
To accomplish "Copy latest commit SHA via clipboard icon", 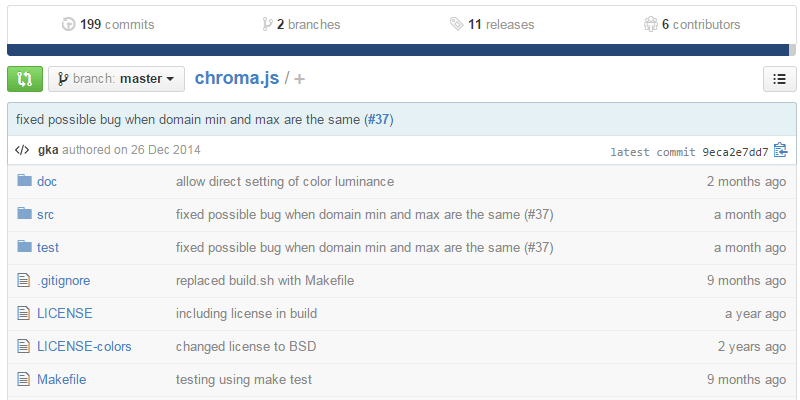I will tap(781, 151).
